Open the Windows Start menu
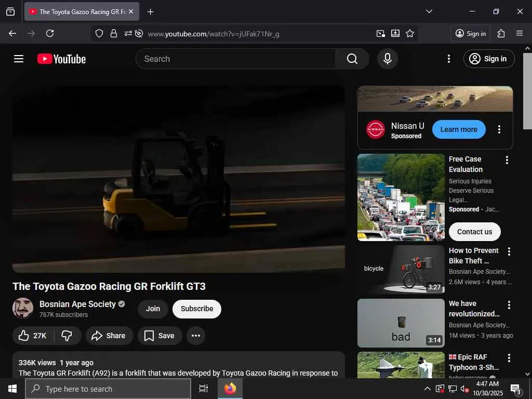The width and height of the screenshot is (532, 399). tap(12, 389)
